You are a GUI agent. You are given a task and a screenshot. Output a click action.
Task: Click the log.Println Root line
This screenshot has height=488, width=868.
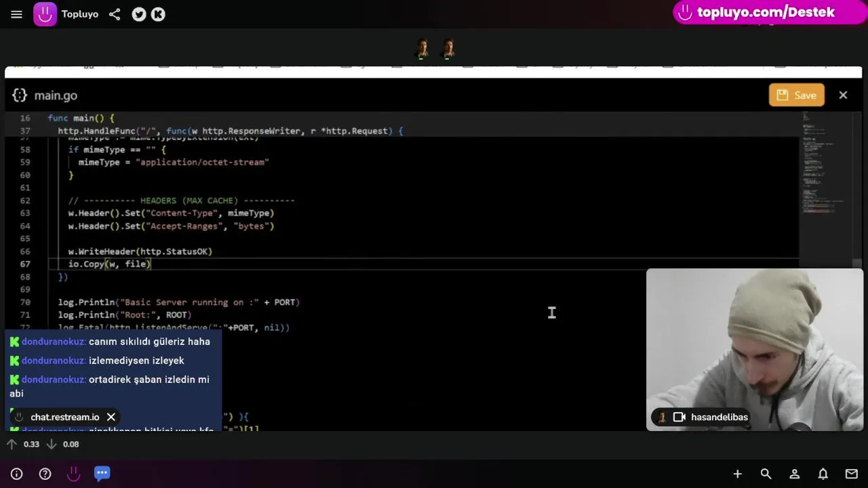point(125,315)
